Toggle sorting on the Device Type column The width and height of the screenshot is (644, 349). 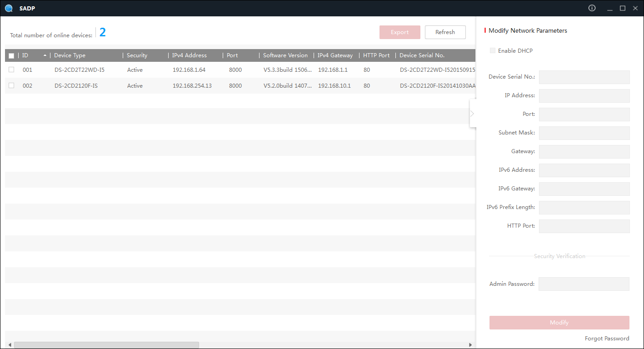70,55
